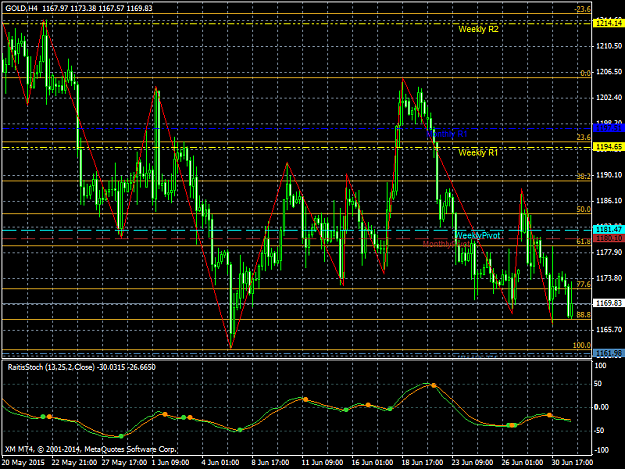
Task: Click the 22 May 21:00 time label
Action: (74, 462)
